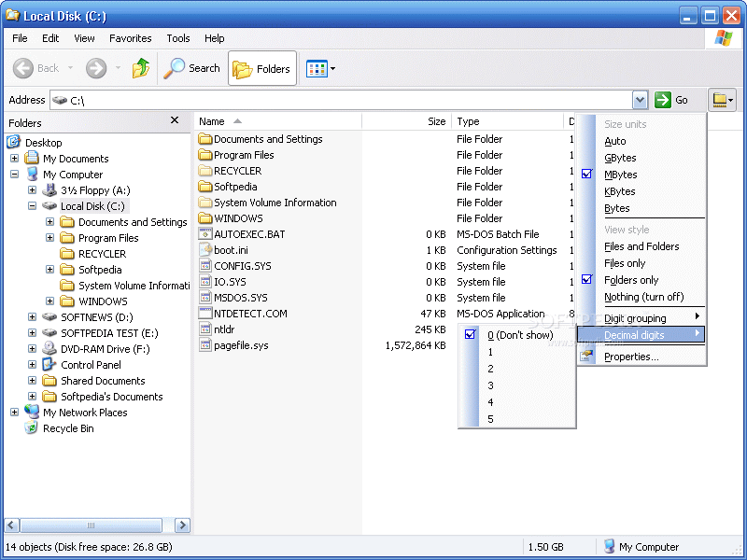Click the folder size toolbar icon
The image size is (747, 560).
pyautogui.click(x=722, y=100)
